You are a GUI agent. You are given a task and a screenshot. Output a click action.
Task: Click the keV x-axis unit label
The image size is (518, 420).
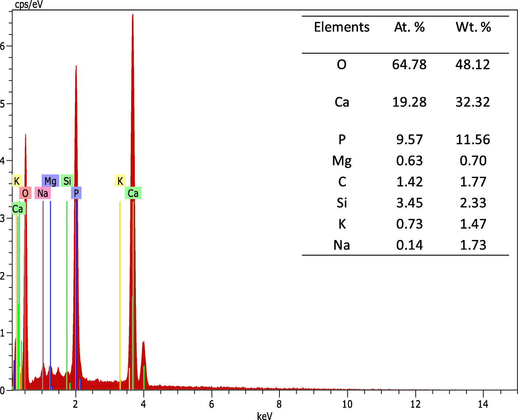click(264, 416)
